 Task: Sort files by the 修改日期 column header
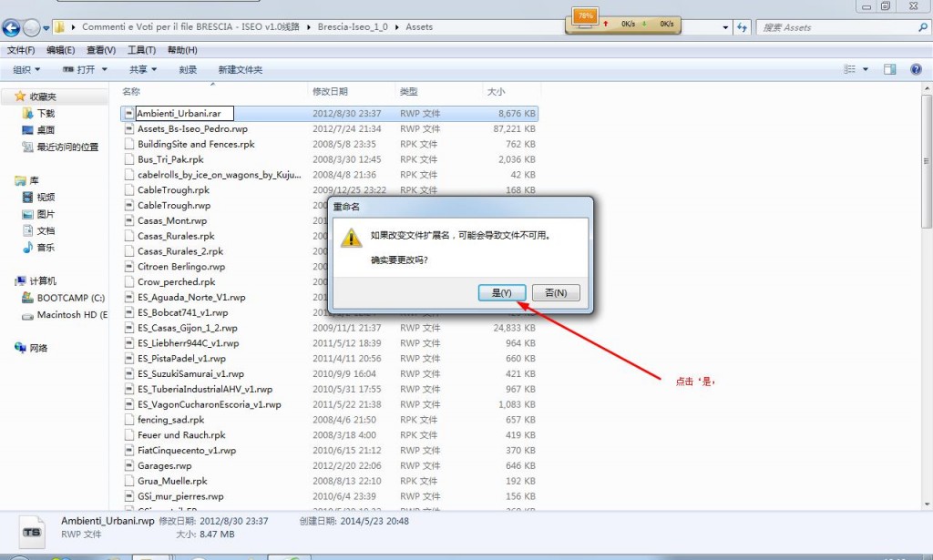(x=330, y=92)
